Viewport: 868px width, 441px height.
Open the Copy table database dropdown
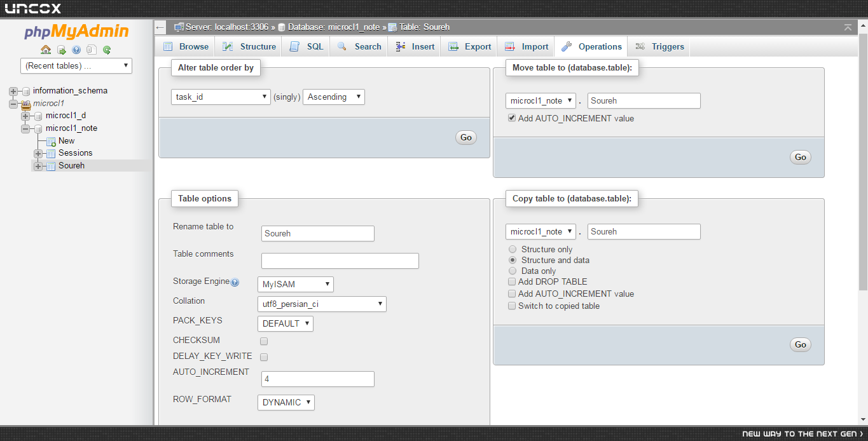point(541,231)
